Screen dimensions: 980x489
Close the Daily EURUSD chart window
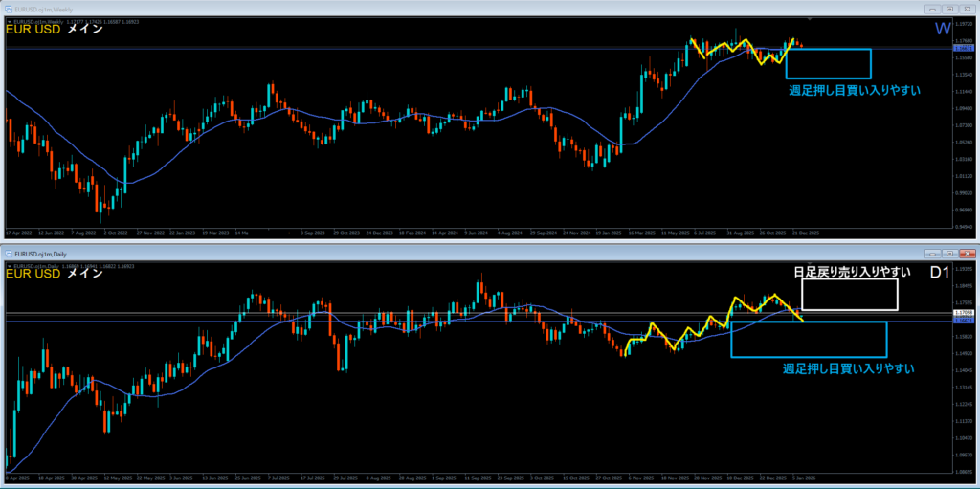(966, 254)
